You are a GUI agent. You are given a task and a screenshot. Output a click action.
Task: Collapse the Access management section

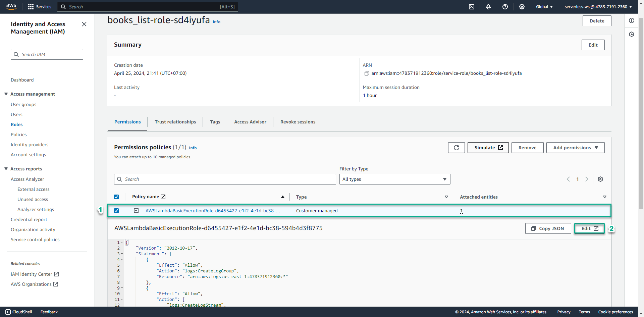tap(6, 94)
